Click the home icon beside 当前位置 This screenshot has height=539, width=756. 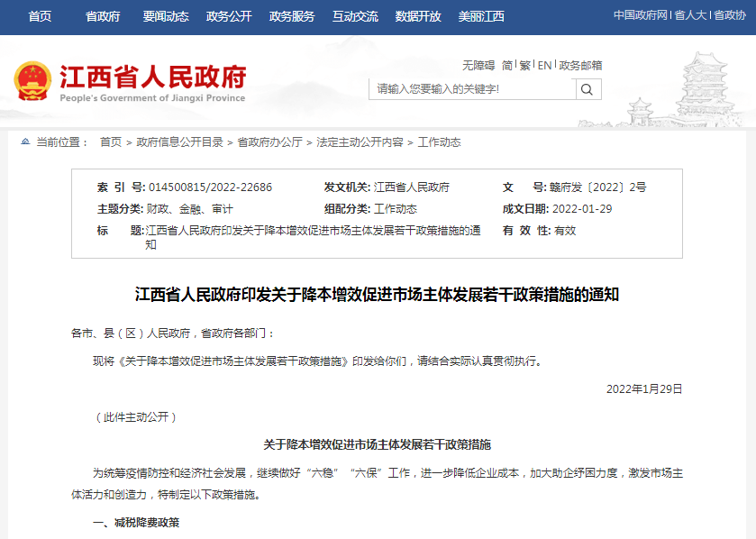(x=24, y=142)
